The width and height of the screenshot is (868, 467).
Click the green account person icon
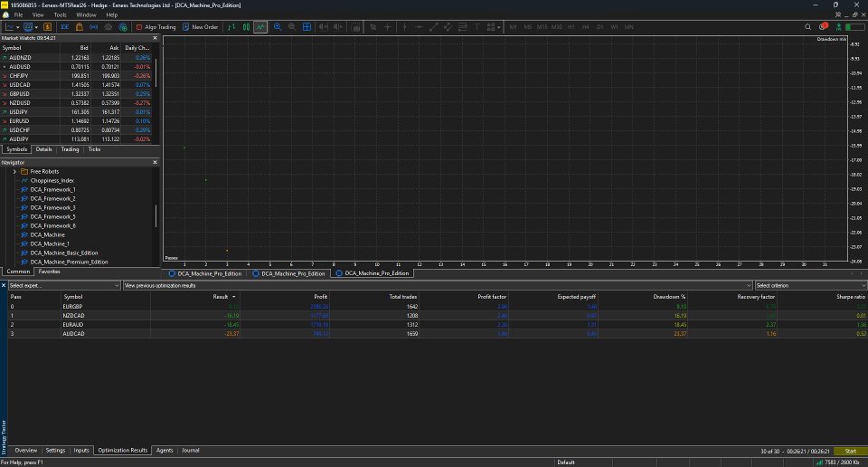click(839, 26)
